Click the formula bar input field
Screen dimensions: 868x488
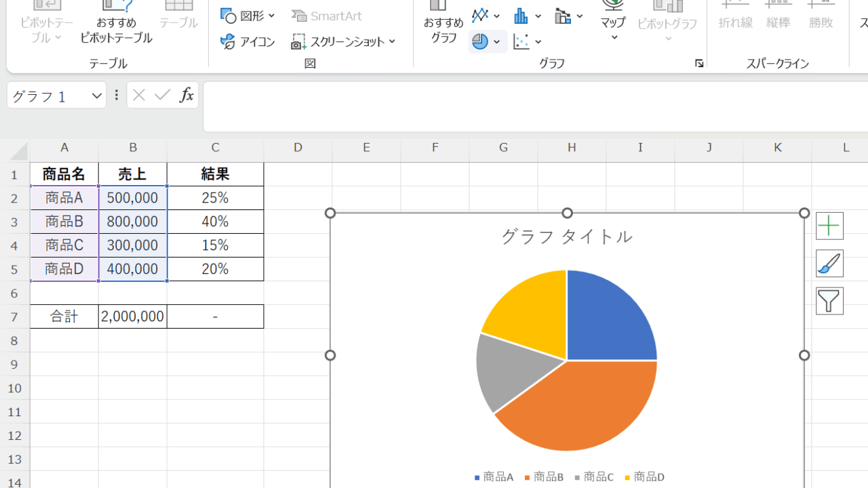[529, 107]
